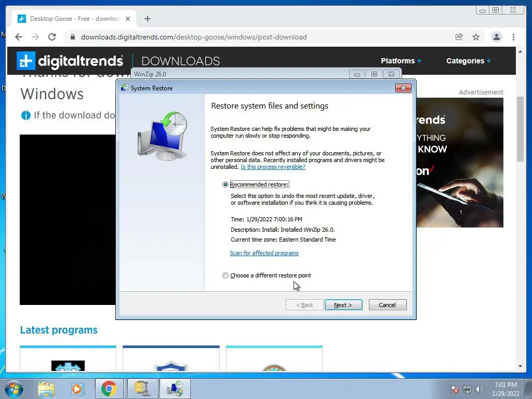Image resolution: width=532 pixels, height=399 pixels.
Task: Open the 'Is this process reversible?' link
Action: [273, 167]
